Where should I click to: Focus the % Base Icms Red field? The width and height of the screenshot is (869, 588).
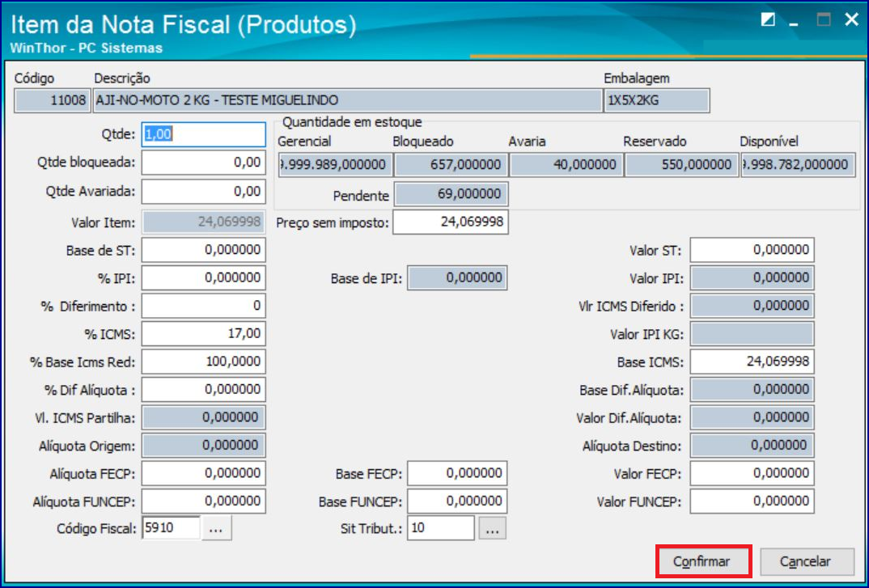pyautogui.click(x=203, y=362)
